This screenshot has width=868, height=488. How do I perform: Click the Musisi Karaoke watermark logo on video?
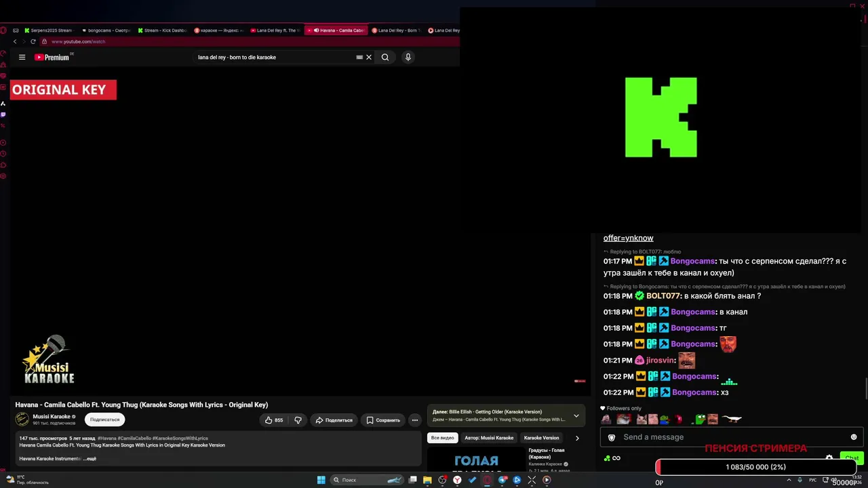[x=49, y=360]
